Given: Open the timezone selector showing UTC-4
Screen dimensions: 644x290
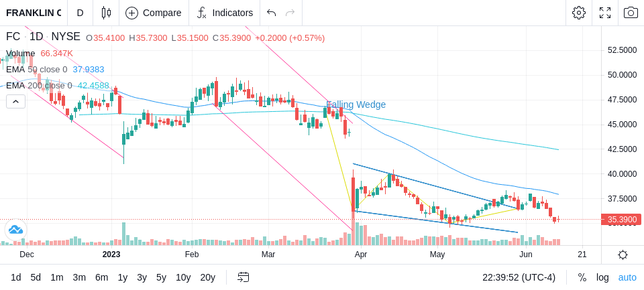Looking at the screenshot, I should tap(519, 277).
